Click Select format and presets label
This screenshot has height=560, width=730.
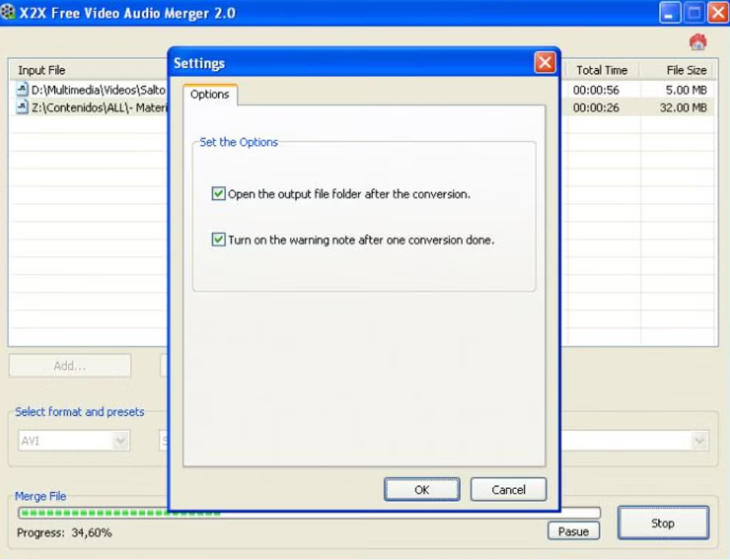[x=79, y=412]
